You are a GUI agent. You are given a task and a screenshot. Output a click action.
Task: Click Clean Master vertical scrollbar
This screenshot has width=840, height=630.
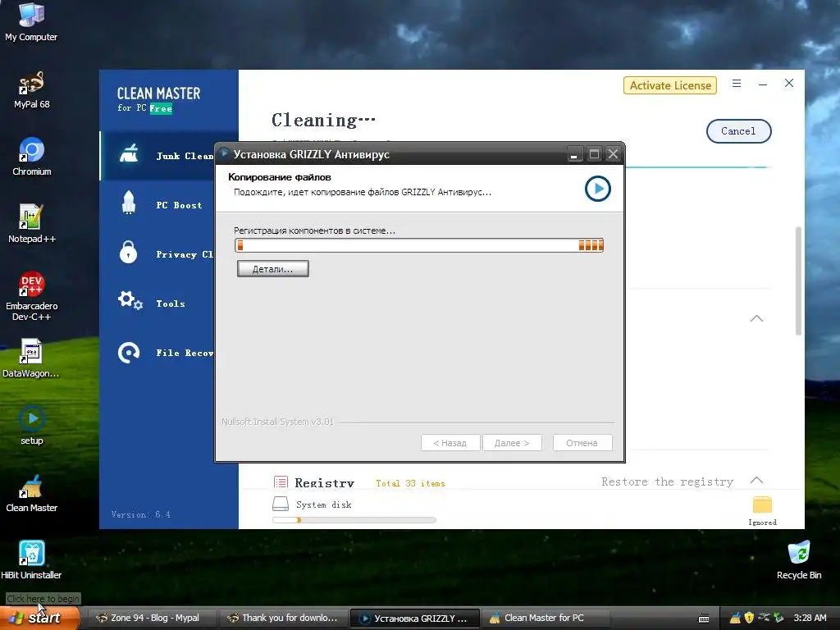[x=798, y=281]
